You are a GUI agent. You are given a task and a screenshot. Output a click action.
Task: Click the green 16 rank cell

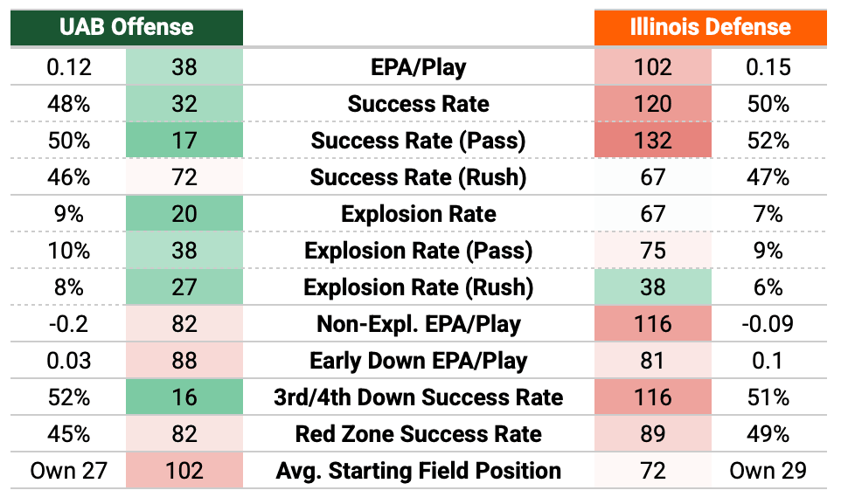(x=184, y=397)
